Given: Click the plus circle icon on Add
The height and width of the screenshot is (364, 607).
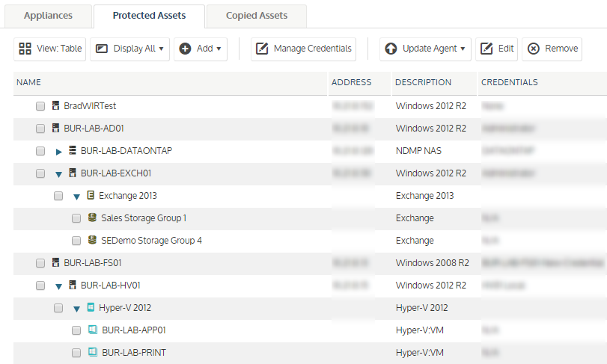Looking at the screenshot, I should click(185, 49).
